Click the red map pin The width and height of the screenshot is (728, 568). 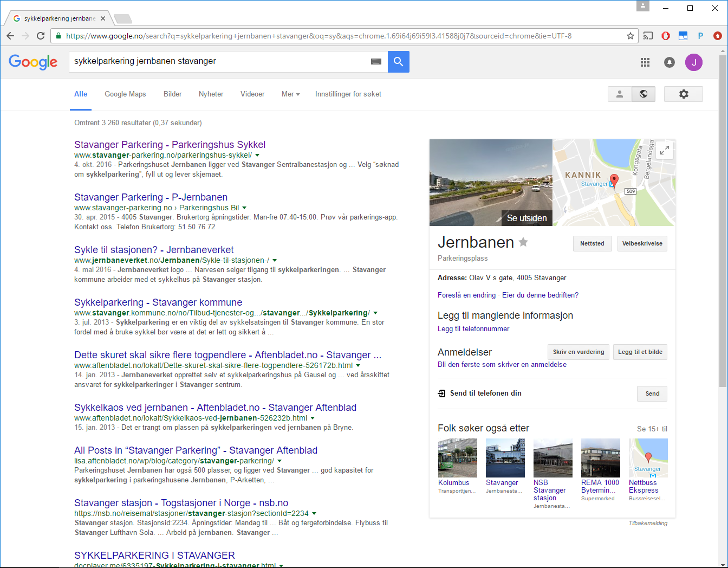[x=614, y=180]
